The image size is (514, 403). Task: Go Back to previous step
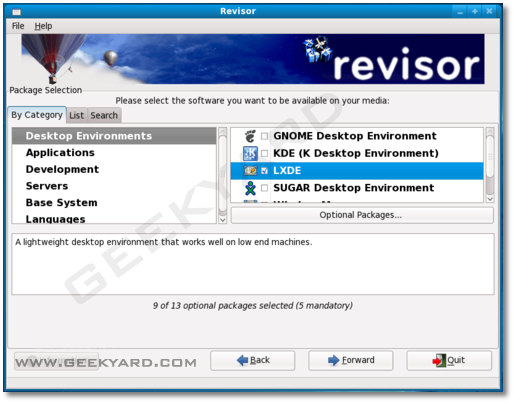[253, 360]
